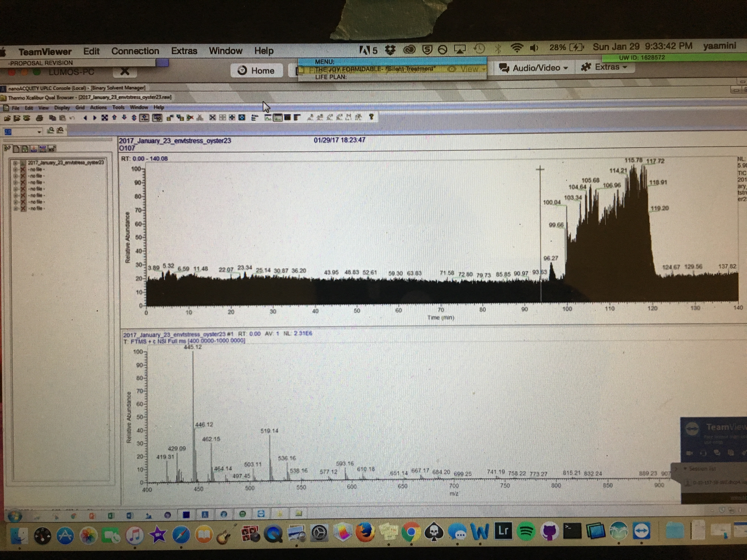
Task: Open the Actions menu in Xcalibur
Action: click(x=98, y=107)
